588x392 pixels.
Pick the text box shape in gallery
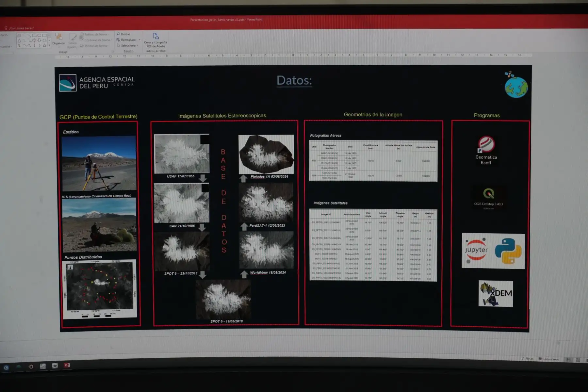click(19, 35)
